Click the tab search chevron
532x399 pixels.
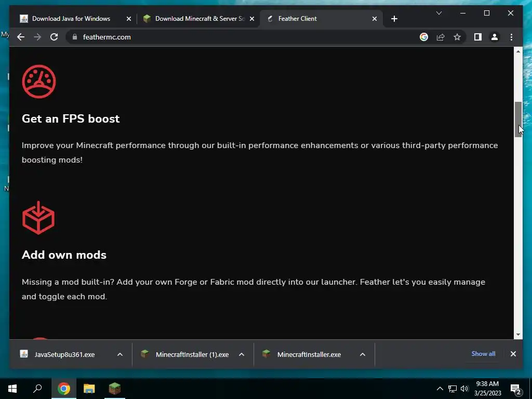(x=438, y=13)
